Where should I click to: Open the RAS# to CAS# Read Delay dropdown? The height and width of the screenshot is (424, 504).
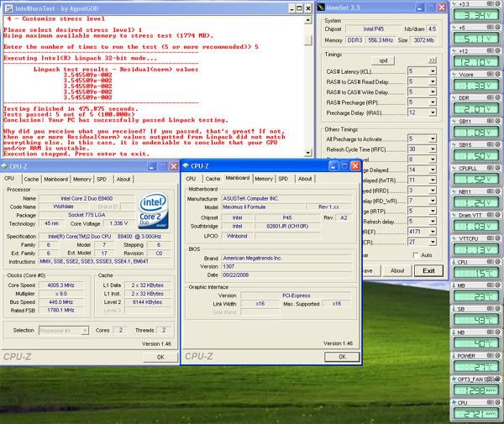(x=433, y=81)
